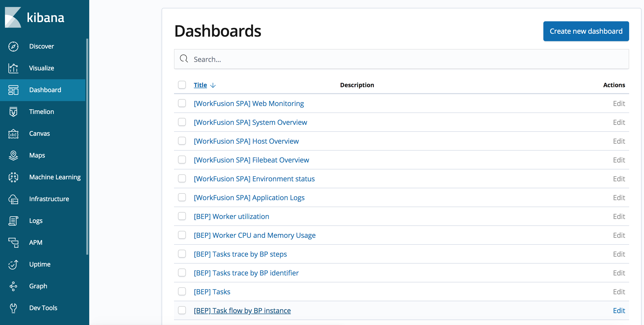Image resolution: width=644 pixels, height=325 pixels.
Task: Open [WorkFusion SPA] Host Overview dashboard
Action: point(246,141)
